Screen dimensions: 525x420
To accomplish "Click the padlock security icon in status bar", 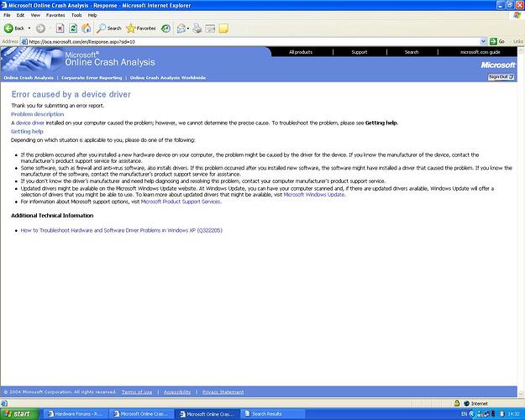I will [x=457, y=403].
